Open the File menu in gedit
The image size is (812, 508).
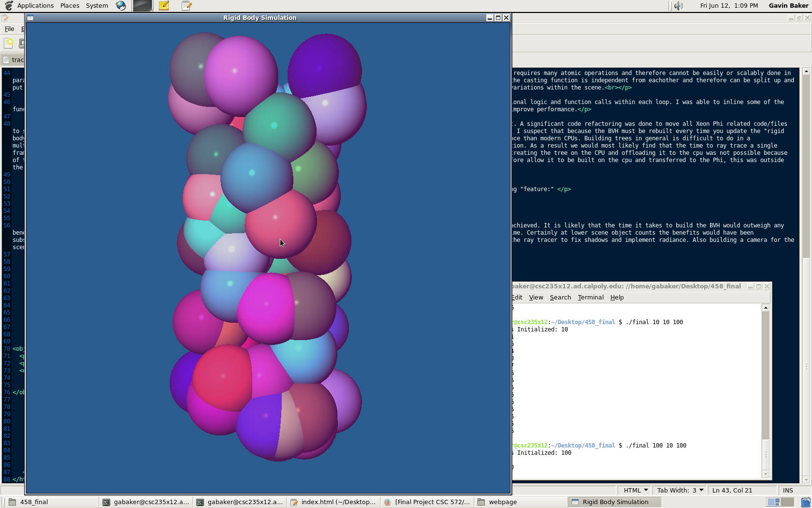(x=9, y=29)
